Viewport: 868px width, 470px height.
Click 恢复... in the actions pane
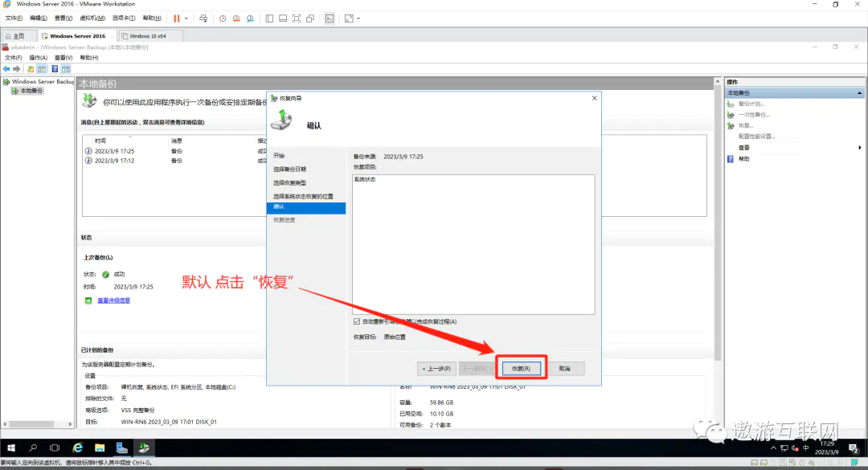tap(746, 125)
